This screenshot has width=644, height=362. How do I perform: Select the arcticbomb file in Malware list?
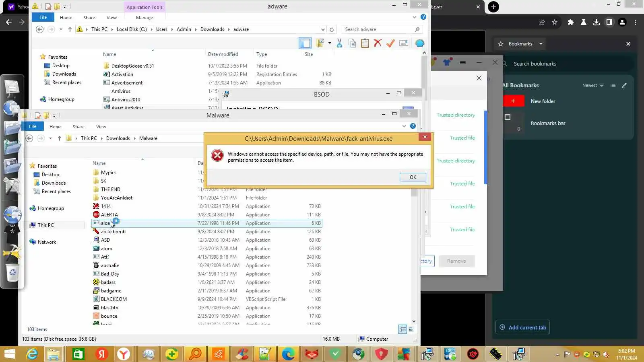113,232
